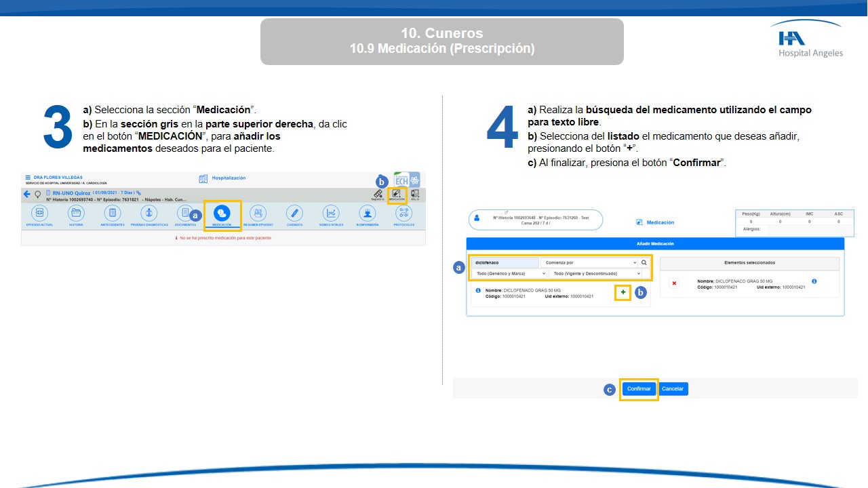868x488 pixels.
Task: Click info icon in Elementos seleccionados
Action: click(814, 281)
